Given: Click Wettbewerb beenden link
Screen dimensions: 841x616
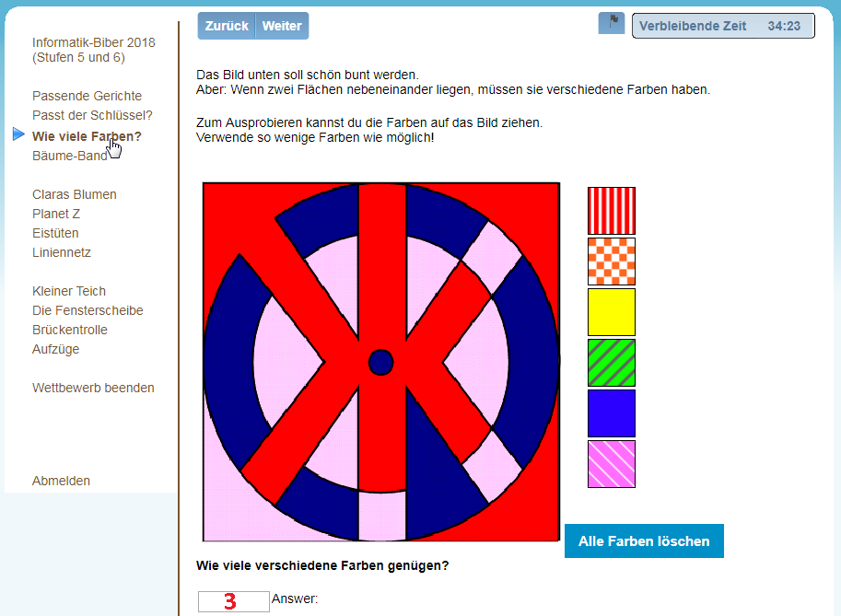Looking at the screenshot, I should (93, 388).
